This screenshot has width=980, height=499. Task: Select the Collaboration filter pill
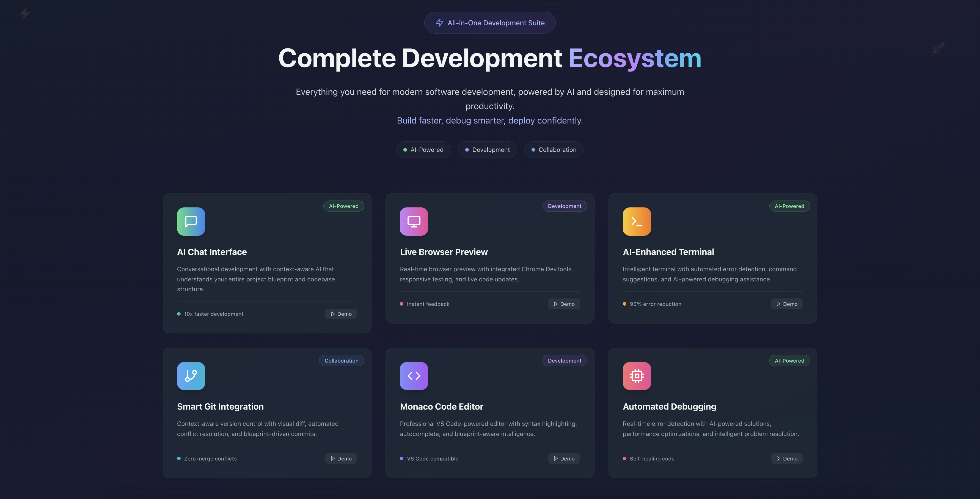554,150
